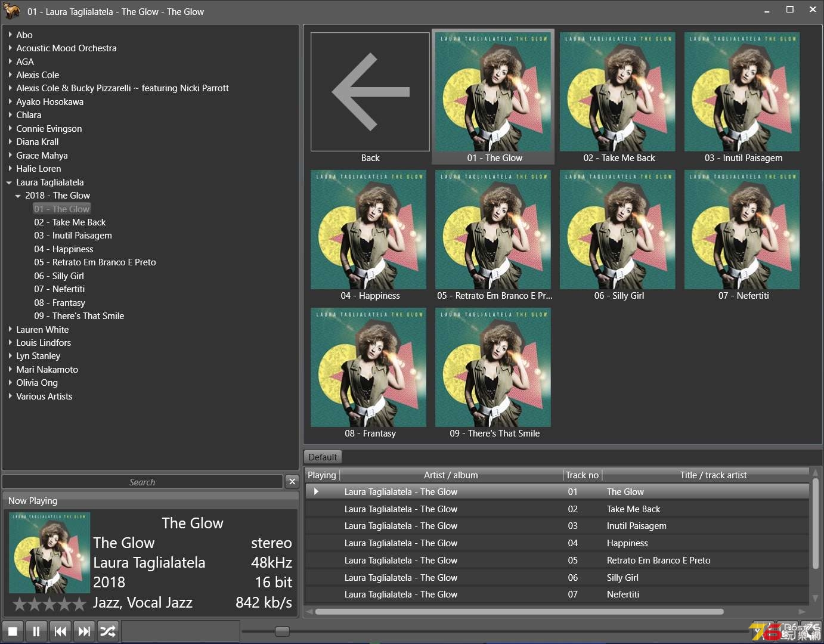
Task: Select playlist row with track 06 Silly Girl
Action: [557, 578]
